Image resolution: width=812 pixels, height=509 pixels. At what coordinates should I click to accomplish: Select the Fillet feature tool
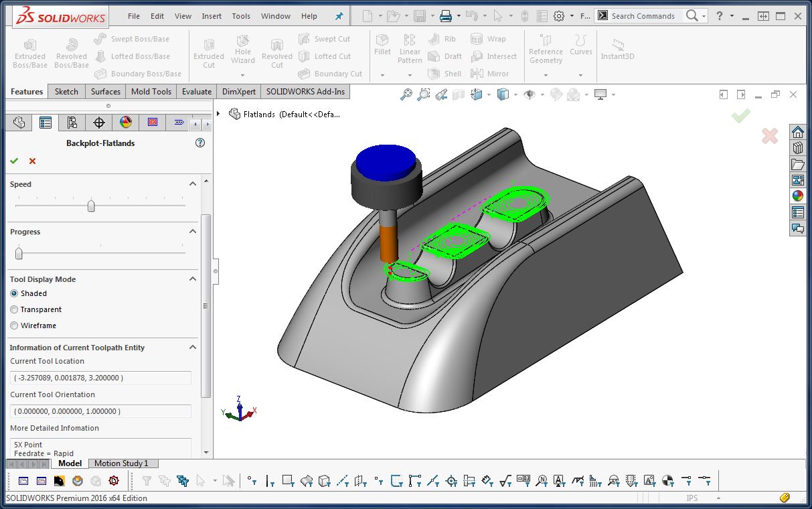point(382,47)
